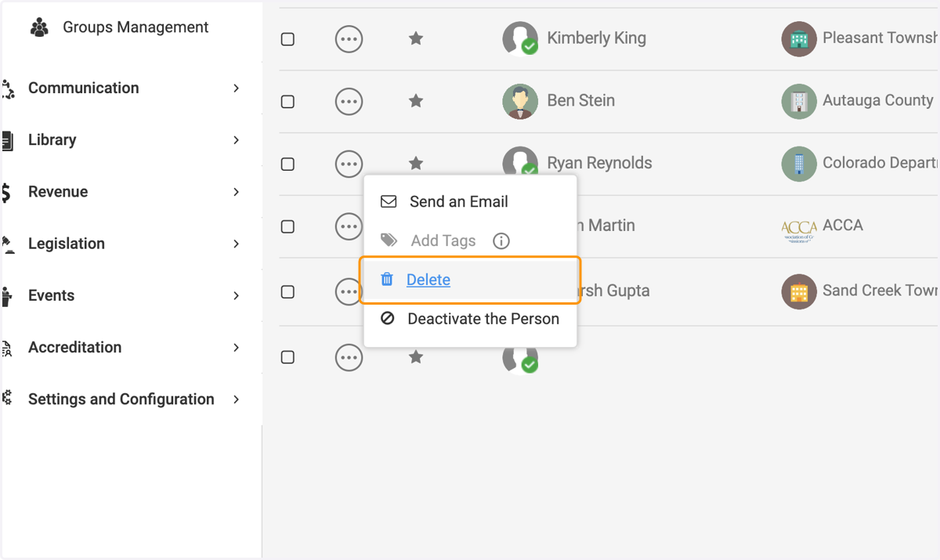Expand the Legislation menu chevron
Viewport: 940px width, 560px height.
tap(236, 244)
